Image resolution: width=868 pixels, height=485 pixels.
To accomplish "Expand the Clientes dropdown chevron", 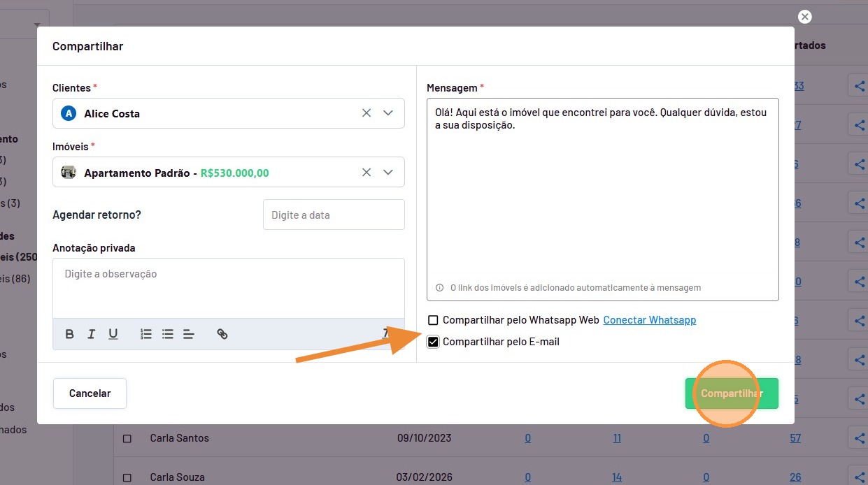I will pos(389,113).
